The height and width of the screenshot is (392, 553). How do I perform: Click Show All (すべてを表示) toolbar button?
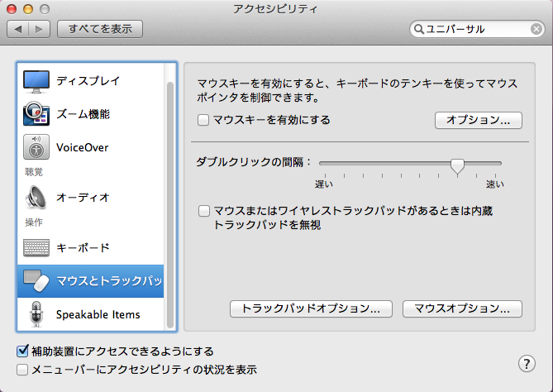coord(100,29)
